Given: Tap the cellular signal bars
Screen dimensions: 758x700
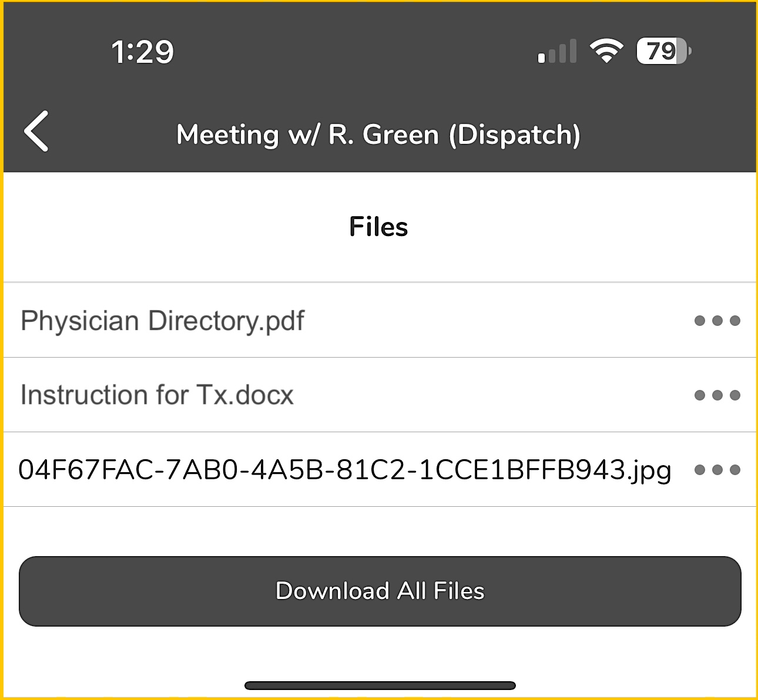Looking at the screenshot, I should [x=557, y=52].
